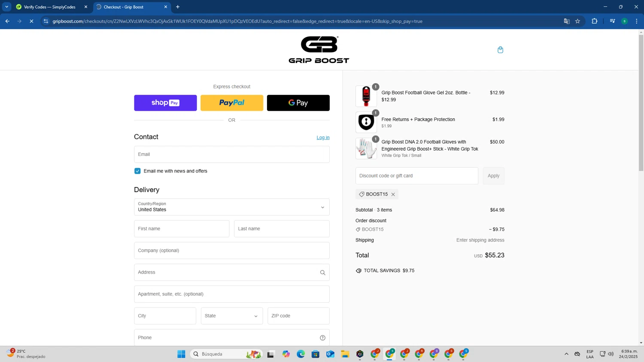Click the phone field help icon
This screenshot has height=362, width=644.
tap(322, 338)
